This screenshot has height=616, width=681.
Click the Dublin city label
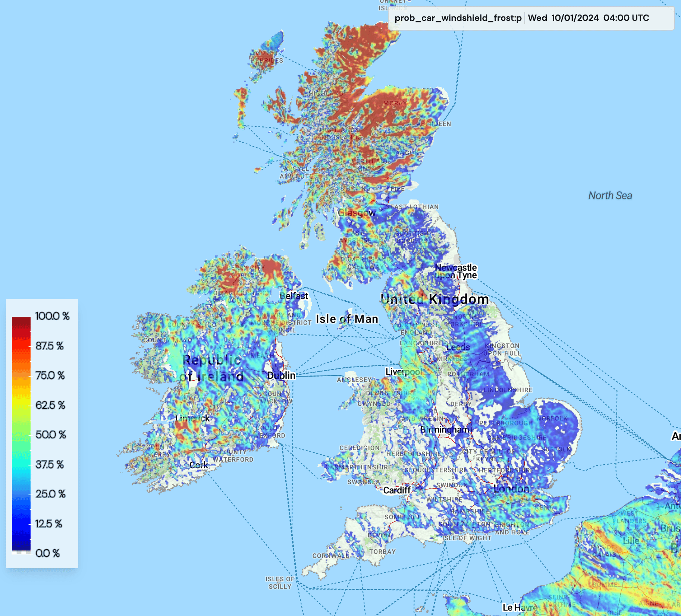tap(282, 375)
